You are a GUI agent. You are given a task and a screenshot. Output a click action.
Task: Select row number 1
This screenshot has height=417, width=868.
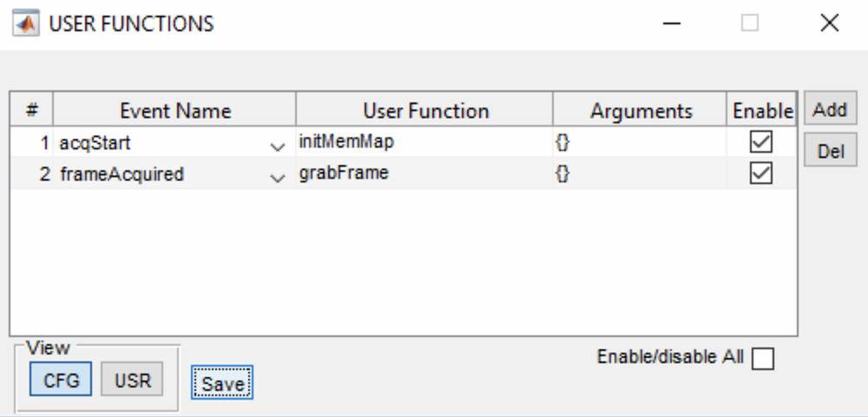pos(32,142)
